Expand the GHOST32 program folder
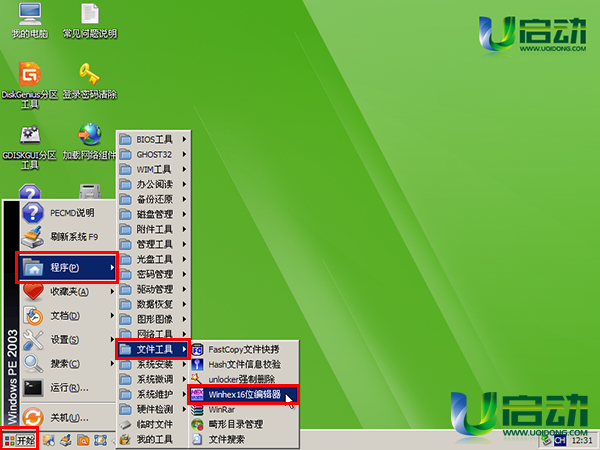Viewport: 600px width, 450px height. [x=153, y=154]
